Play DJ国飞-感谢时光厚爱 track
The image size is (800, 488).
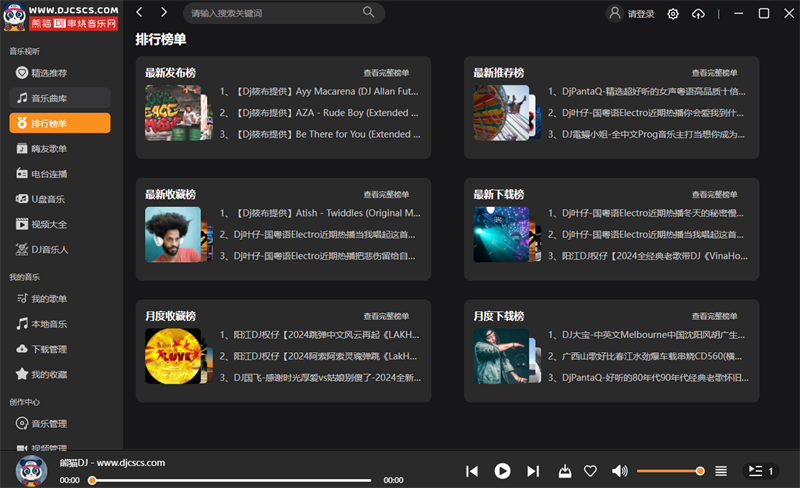click(320, 378)
